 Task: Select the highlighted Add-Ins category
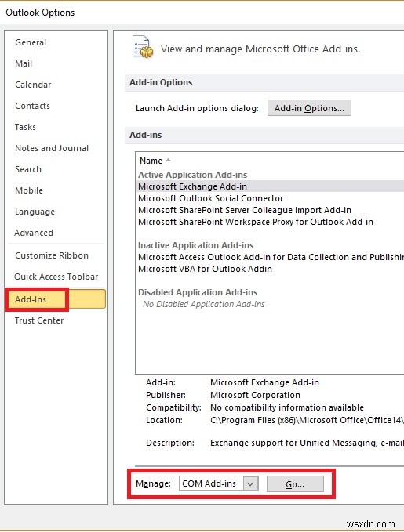(56, 299)
